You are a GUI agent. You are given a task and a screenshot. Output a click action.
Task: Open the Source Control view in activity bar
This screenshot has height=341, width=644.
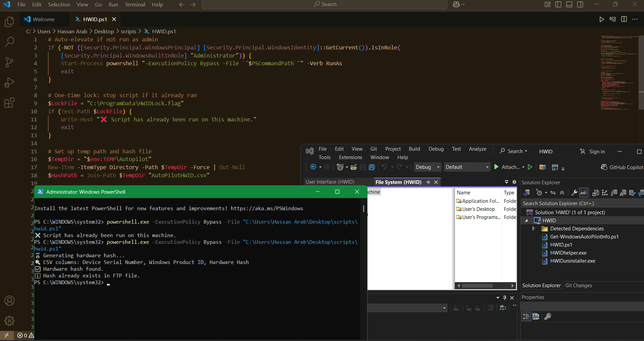9,62
